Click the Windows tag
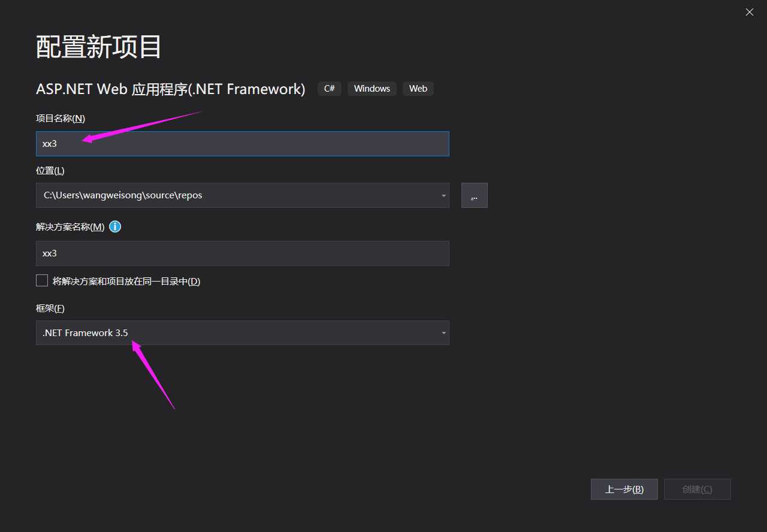 (x=372, y=89)
